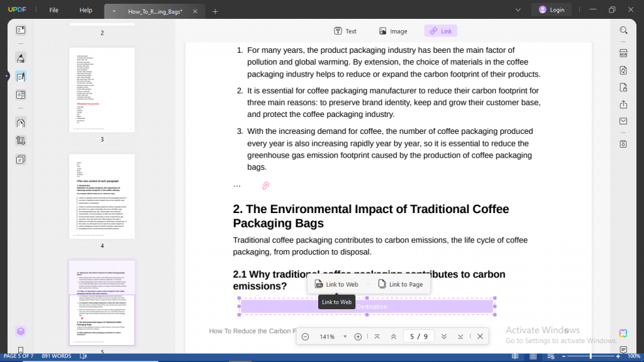
Task: Open the OCR recognition tool
Action: point(623,53)
